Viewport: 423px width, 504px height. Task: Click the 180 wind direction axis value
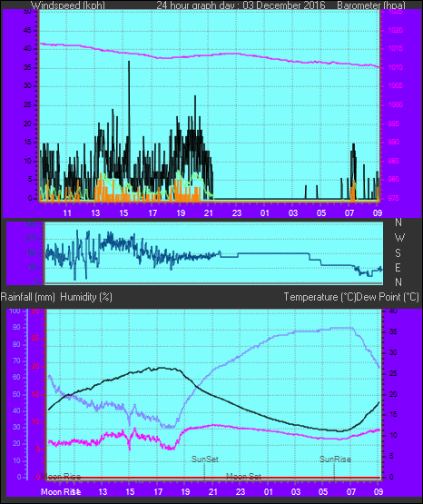[x=32, y=253]
